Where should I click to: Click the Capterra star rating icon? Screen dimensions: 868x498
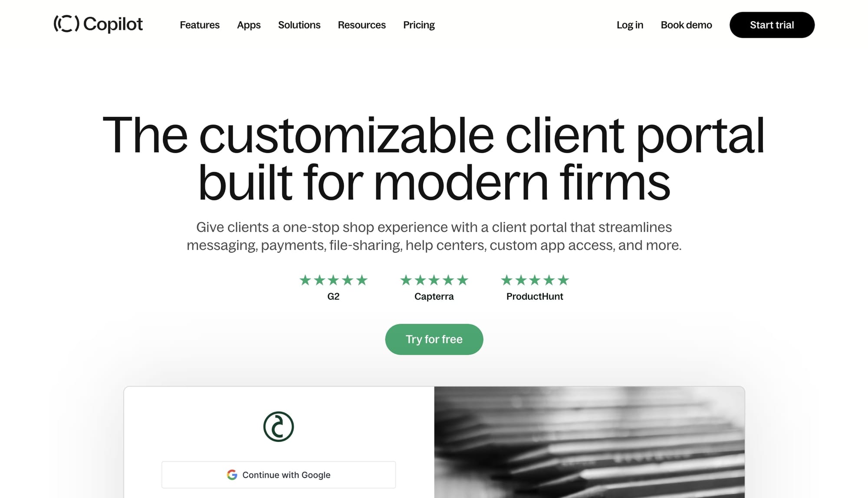434,279
